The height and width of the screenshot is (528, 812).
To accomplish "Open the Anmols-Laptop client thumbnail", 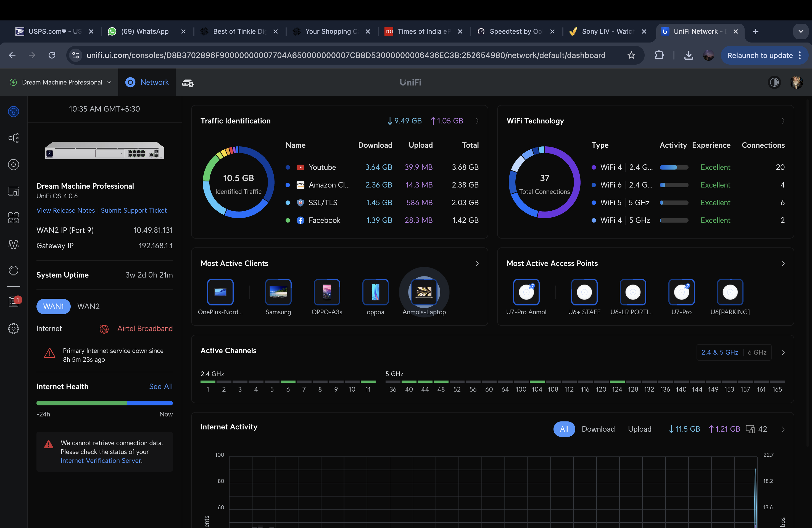I will pos(424,292).
